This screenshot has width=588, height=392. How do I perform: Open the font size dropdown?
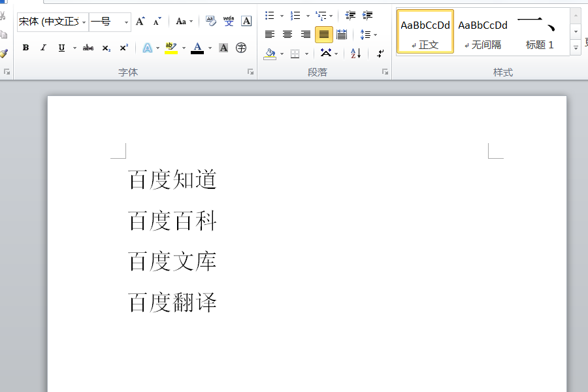[x=126, y=22]
